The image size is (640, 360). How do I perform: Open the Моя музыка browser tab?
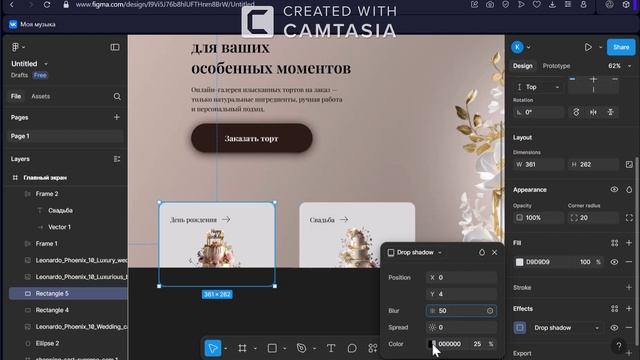pos(32,24)
